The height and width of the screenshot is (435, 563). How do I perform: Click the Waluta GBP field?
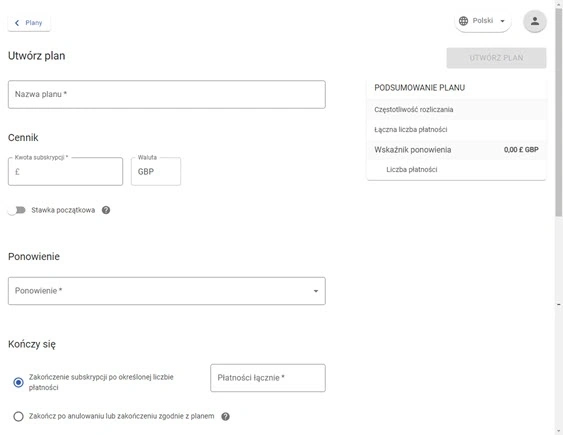tap(156, 172)
